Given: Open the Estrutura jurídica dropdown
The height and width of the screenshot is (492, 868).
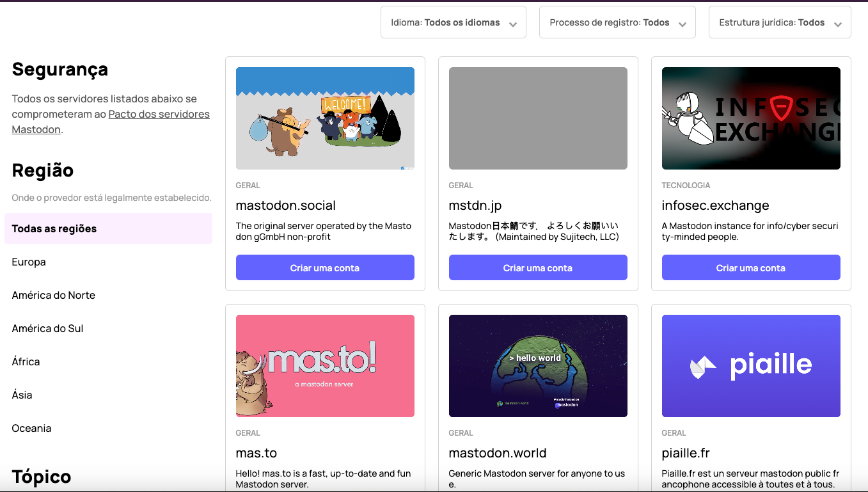Looking at the screenshot, I should tap(780, 22).
